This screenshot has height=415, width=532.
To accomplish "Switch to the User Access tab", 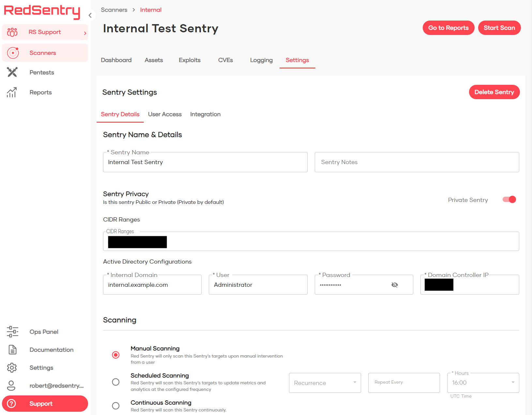I will pos(165,114).
